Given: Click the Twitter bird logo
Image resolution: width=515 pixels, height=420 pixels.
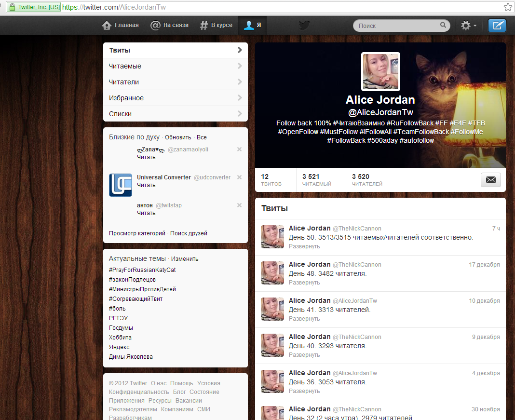Looking at the screenshot, I should (x=304, y=25).
